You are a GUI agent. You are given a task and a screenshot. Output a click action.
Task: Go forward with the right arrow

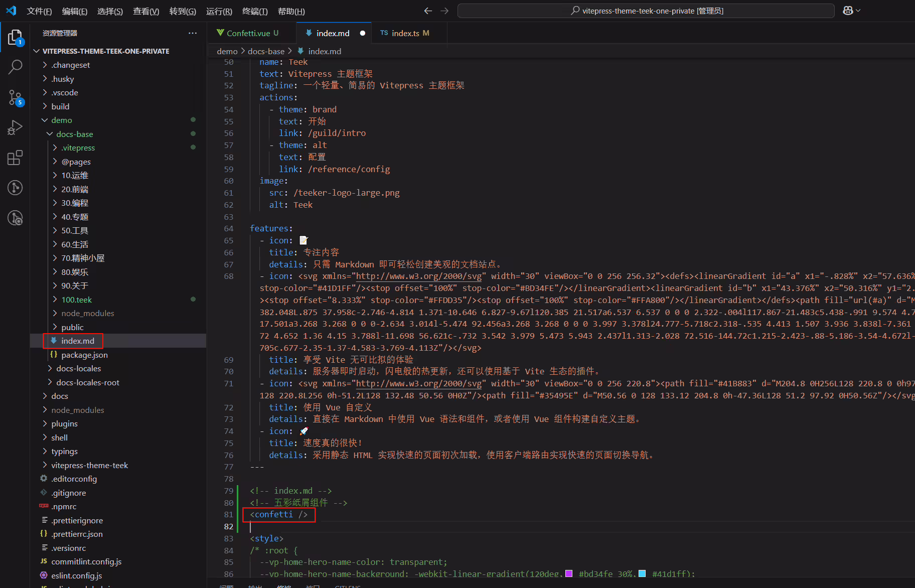tap(444, 11)
